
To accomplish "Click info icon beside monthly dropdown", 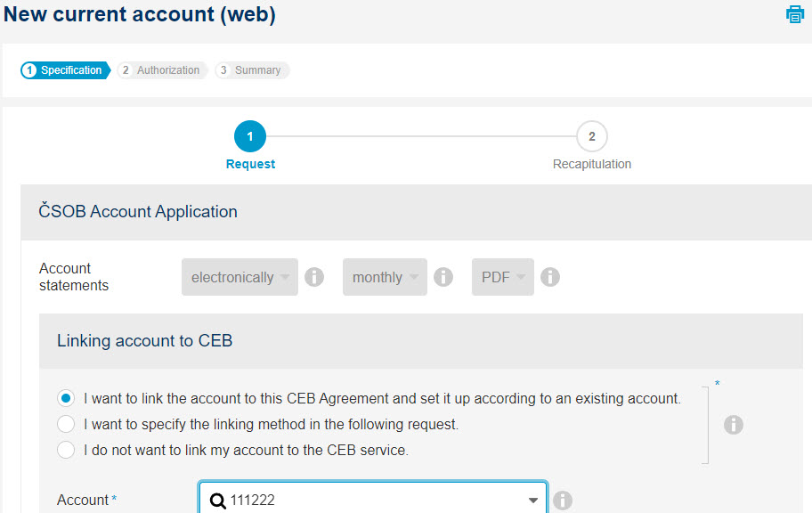I will tap(443, 277).
